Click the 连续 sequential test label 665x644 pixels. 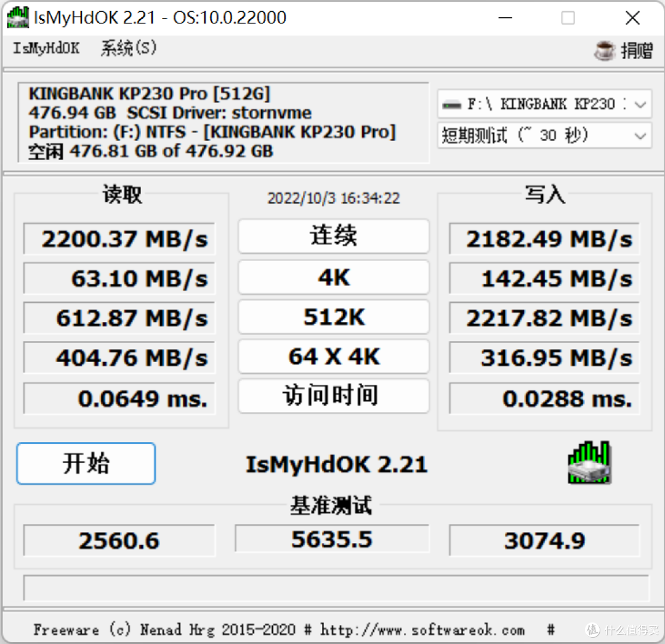click(x=334, y=236)
